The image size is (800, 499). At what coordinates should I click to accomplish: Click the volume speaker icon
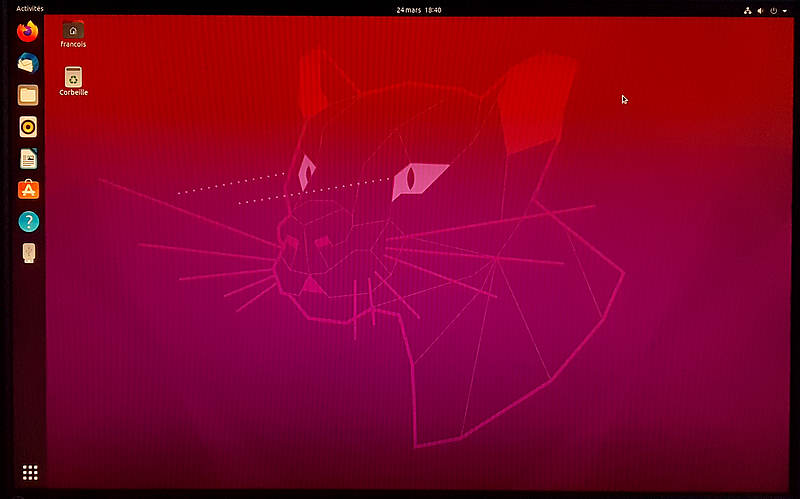click(x=760, y=10)
